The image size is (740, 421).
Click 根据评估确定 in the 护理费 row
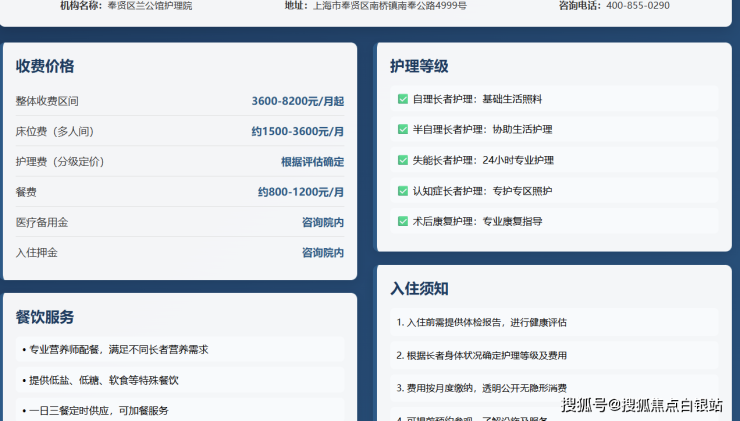312,162
